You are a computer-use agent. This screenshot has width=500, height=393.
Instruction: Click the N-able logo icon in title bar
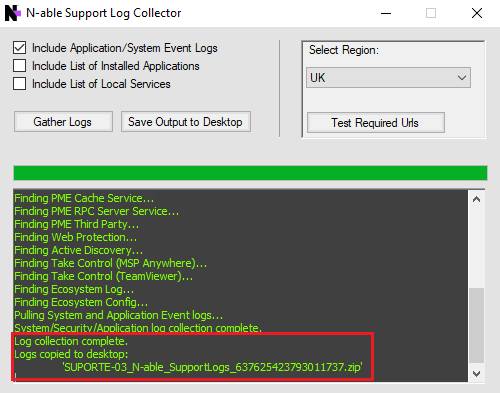(x=13, y=13)
